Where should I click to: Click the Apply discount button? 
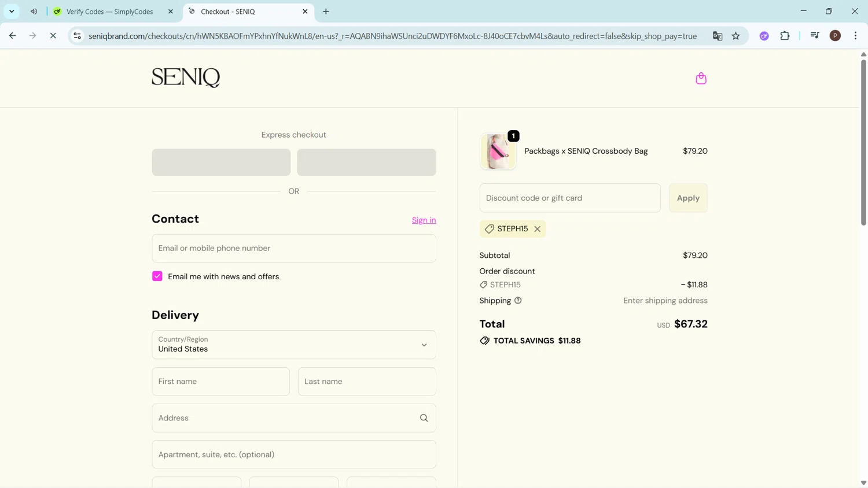pos(688,198)
